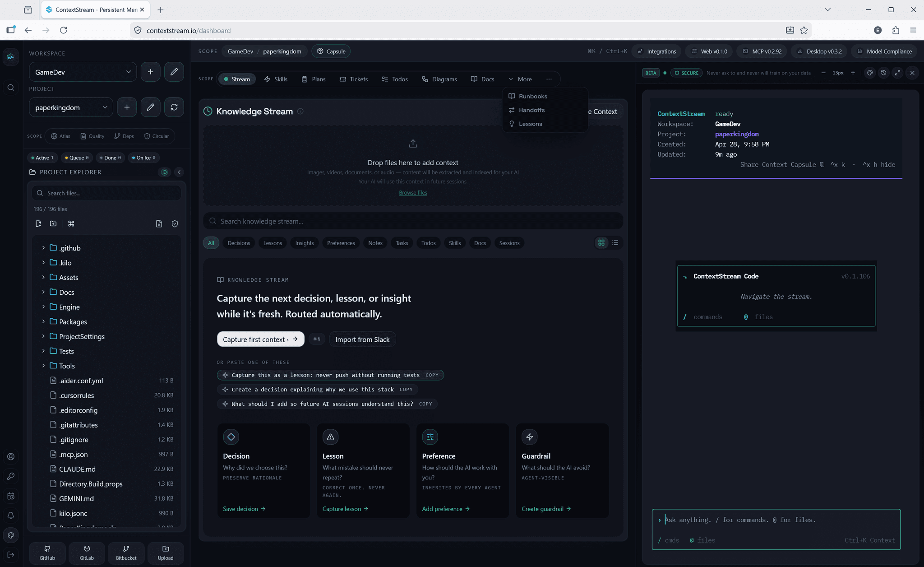Click the command key icon in explorer

(x=71, y=223)
